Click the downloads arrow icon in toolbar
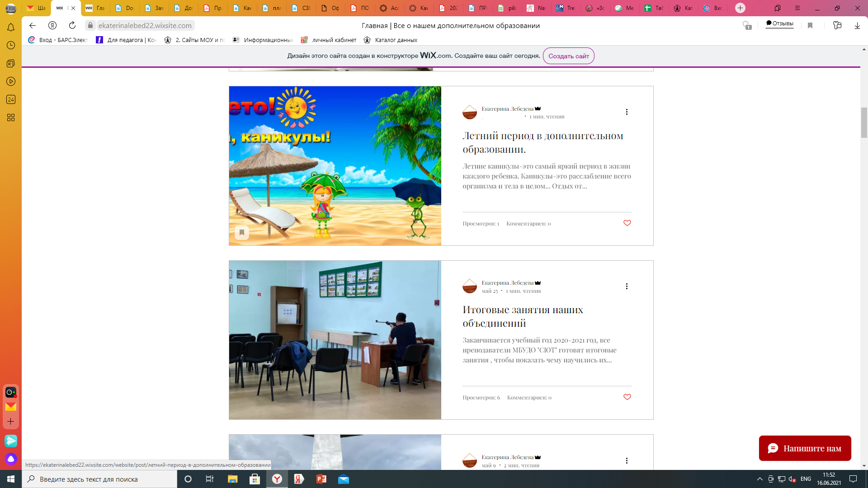The height and width of the screenshot is (488, 868). 857,25
